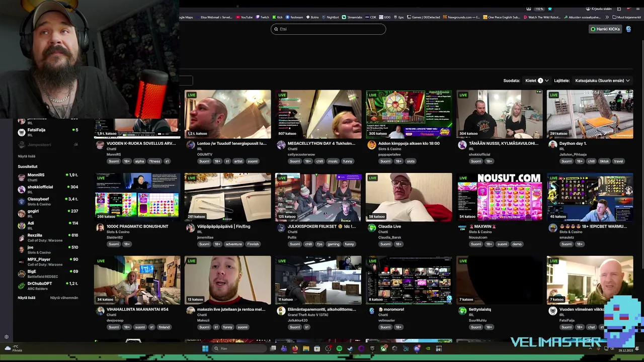Expand the bookmarks overflow chevron

(607, 17)
